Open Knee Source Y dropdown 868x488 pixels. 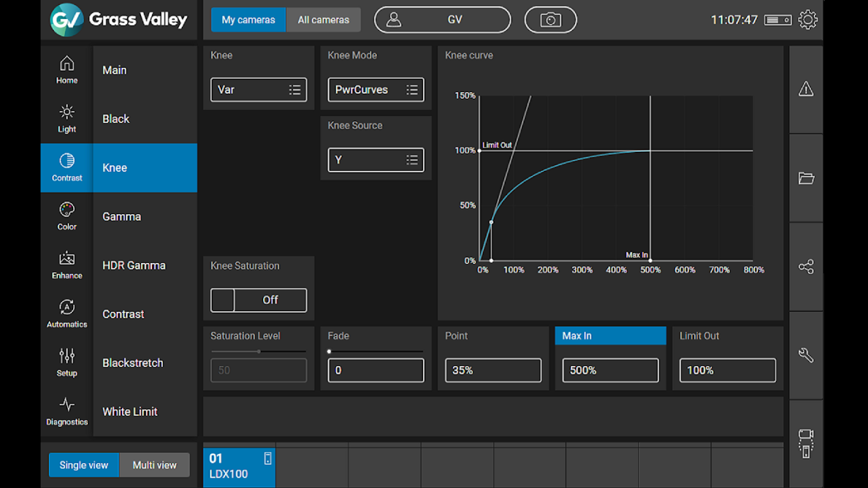pyautogui.click(x=376, y=160)
